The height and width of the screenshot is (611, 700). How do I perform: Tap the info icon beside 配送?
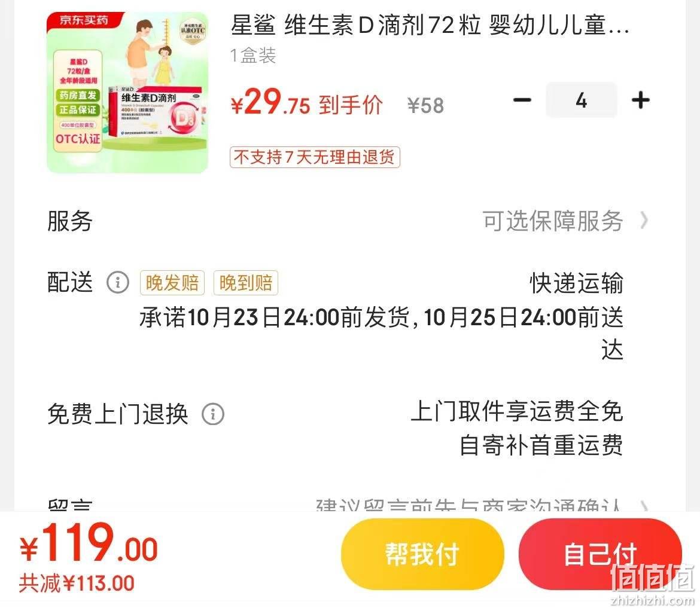(118, 282)
